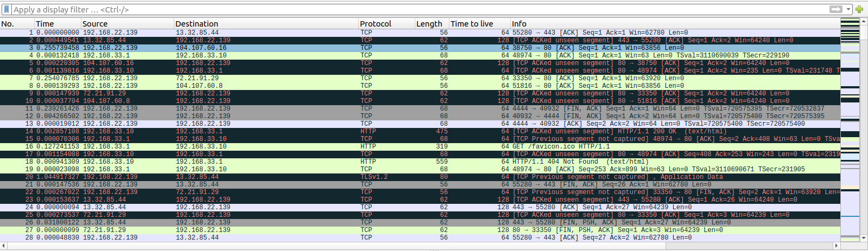The image size is (868, 251).
Task: Add a filter button with the green plus
Action: pos(859,9)
